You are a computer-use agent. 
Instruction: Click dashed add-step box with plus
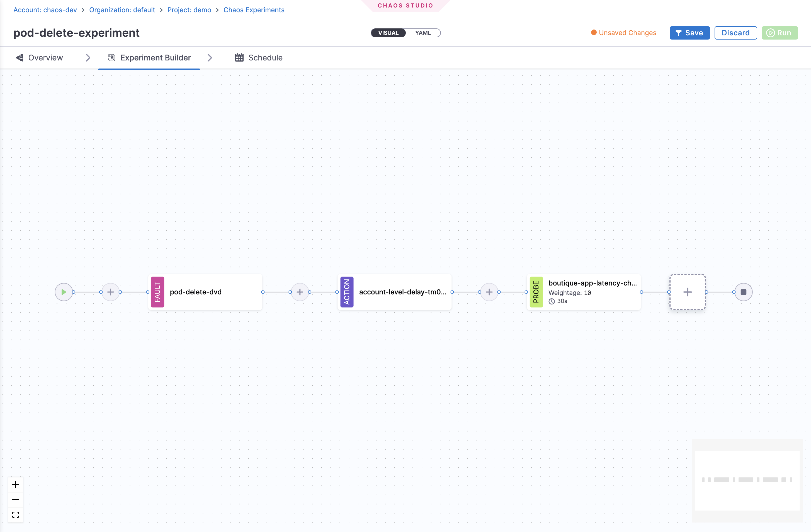coord(687,292)
